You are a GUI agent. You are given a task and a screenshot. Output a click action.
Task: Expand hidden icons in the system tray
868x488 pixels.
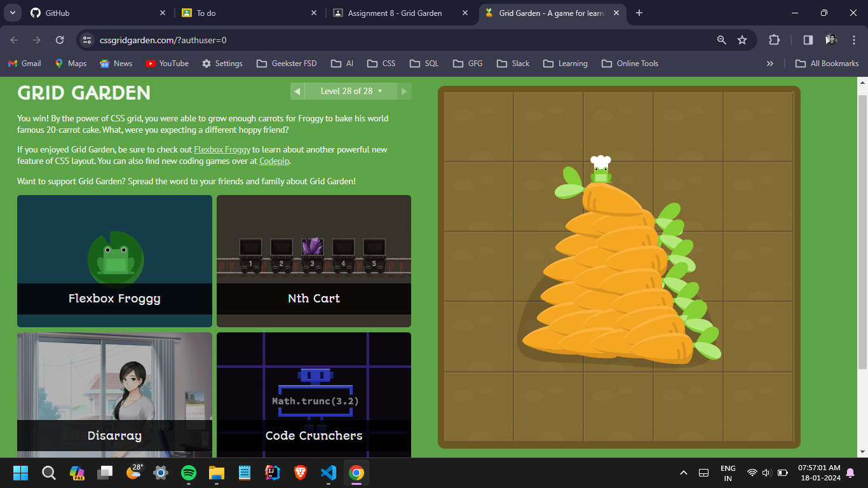pyautogui.click(x=684, y=473)
